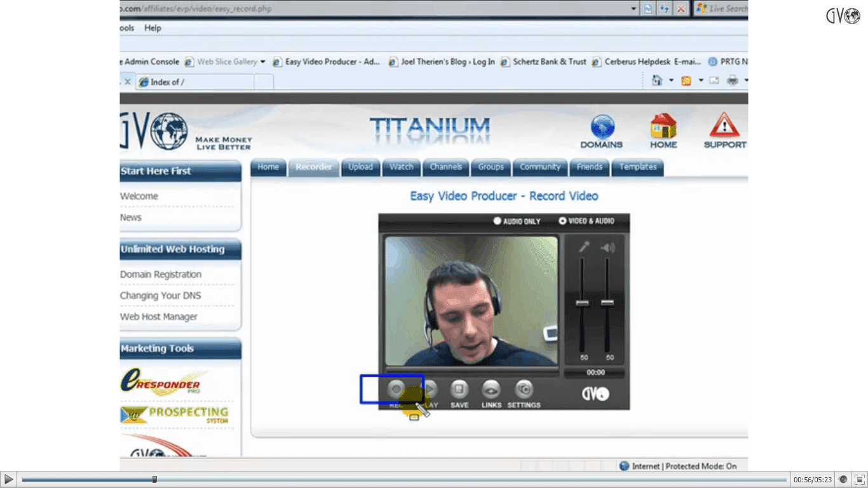868x488 pixels.
Task: Click the PLAY button in the recorder
Action: point(431,389)
